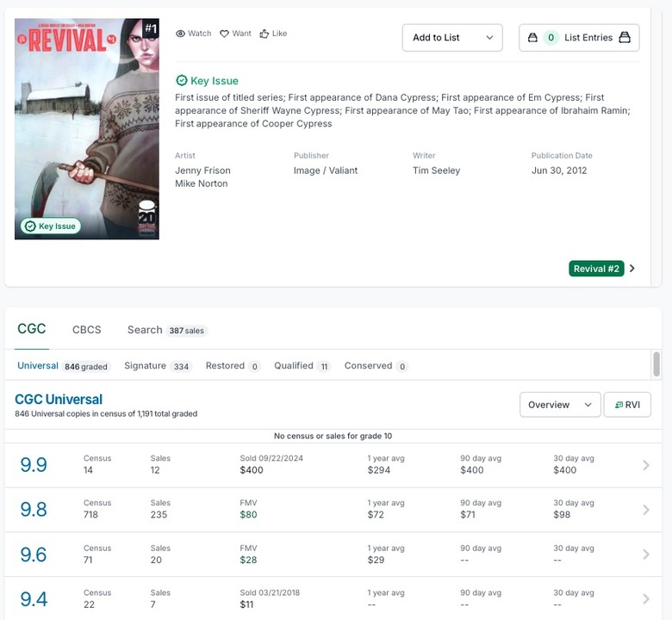Click the 9.8 30 day avg $98
This screenshot has height=620, width=672.
click(x=562, y=515)
